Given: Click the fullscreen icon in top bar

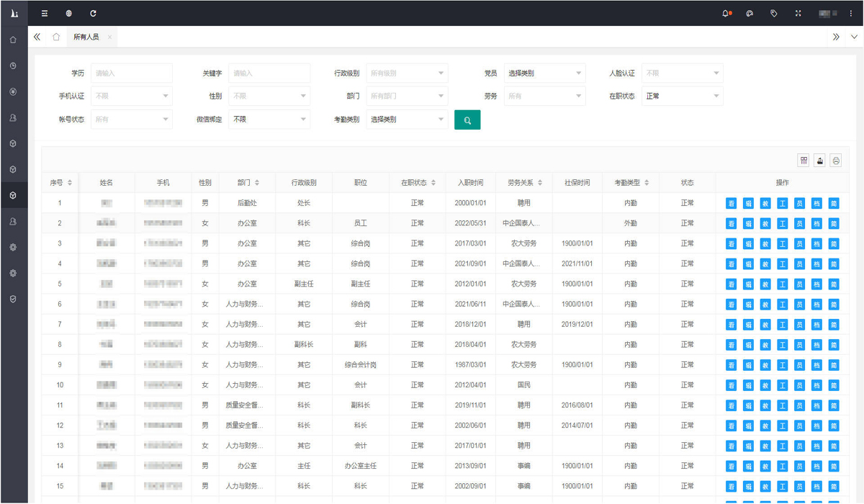Looking at the screenshot, I should tap(798, 13).
